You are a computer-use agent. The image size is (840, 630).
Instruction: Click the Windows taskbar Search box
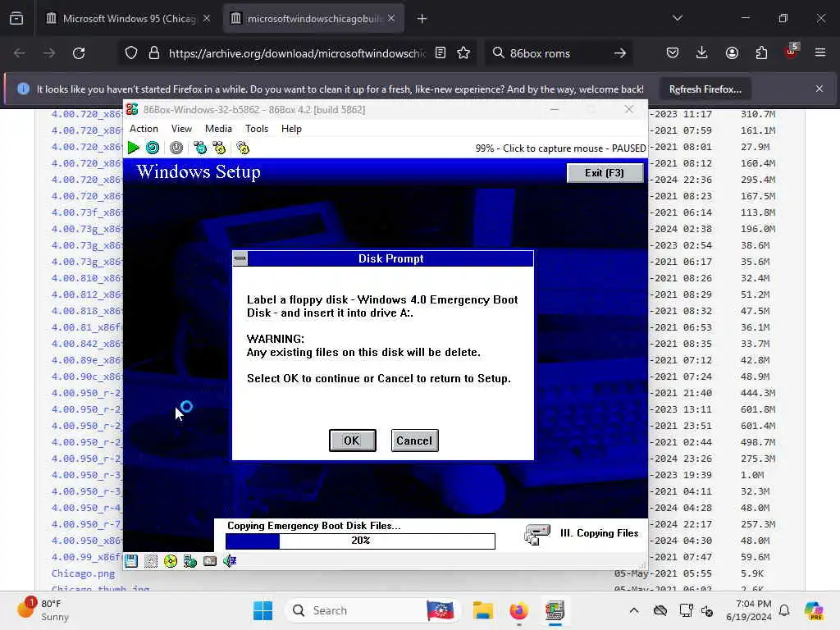pyautogui.click(x=373, y=610)
